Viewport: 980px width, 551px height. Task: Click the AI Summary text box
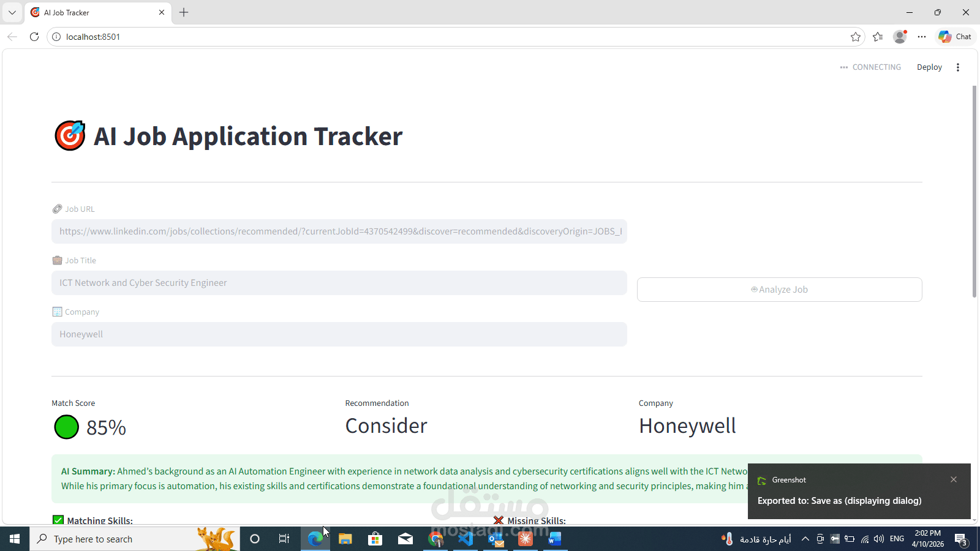(487, 479)
